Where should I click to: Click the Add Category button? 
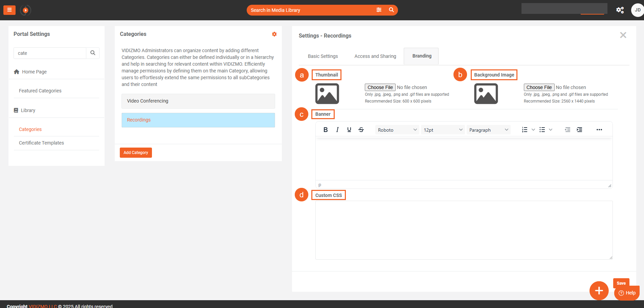(136, 153)
